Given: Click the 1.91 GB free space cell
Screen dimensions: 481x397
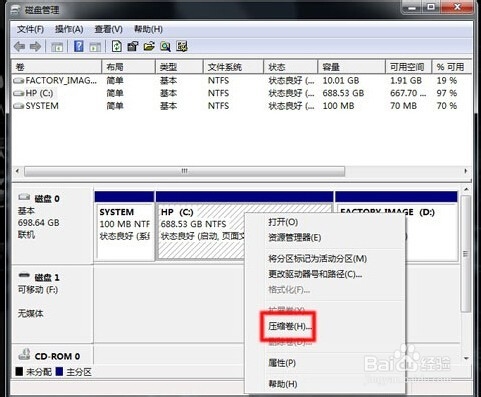Looking at the screenshot, I should (406, 81).
